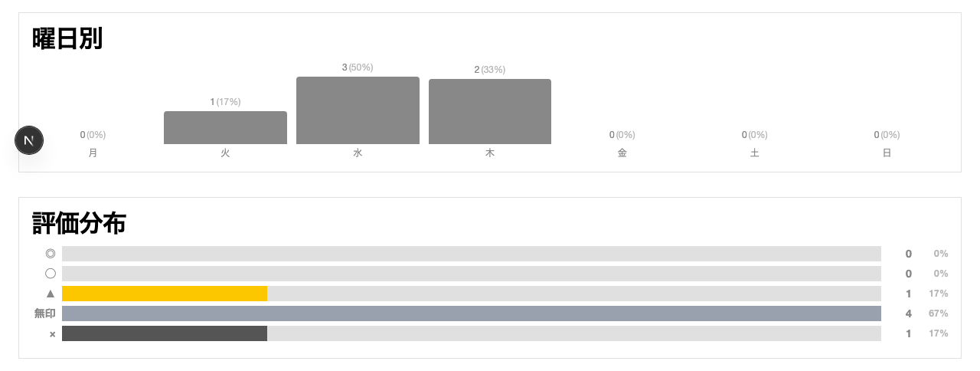Click the dark gray × rating bar

coord(165,333)
